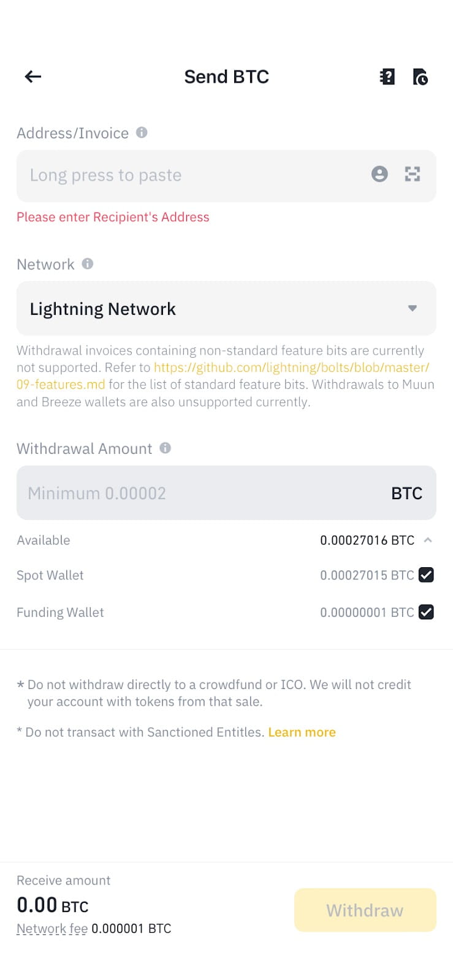Collapse the Available balance chevron
The width and height of the screenshot is (453, 980).
point(428,540)
